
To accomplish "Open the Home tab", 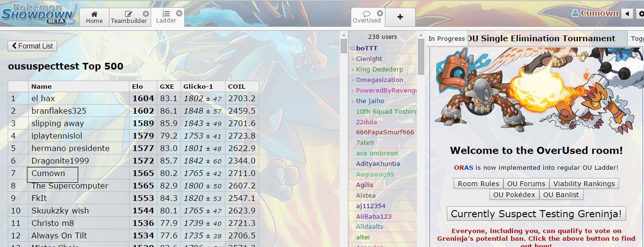I will pyautogui.click(x=94, y=17).
